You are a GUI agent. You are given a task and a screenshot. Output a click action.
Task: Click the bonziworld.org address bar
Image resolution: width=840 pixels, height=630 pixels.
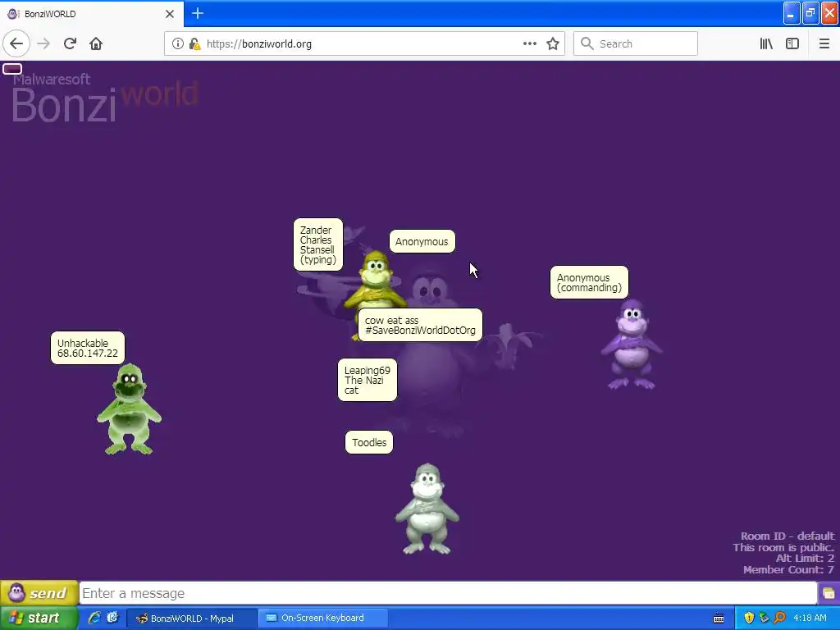364,43
